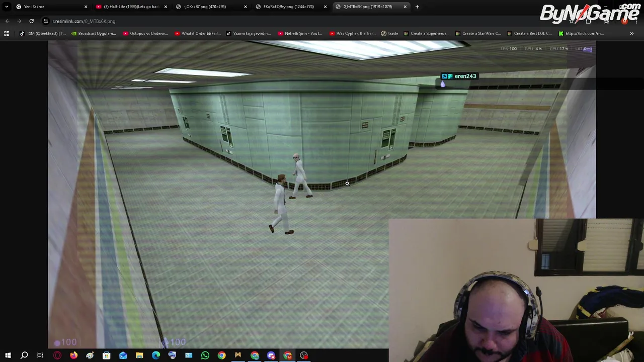Open new tab with plus button
Image resolution: width=644 pixels, height=362 pixels.
(x=417, y=7)
